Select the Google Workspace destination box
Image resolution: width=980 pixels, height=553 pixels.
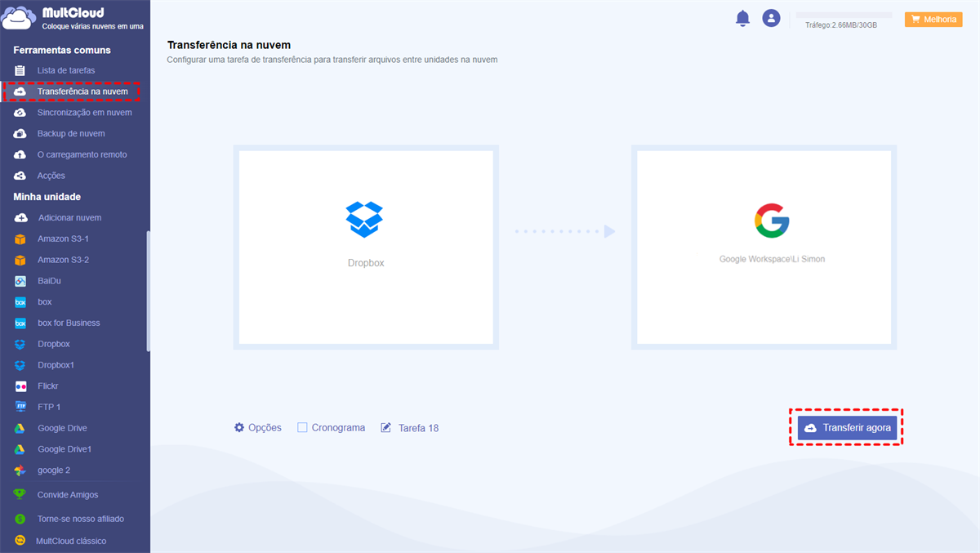click(x=764, y=247)
